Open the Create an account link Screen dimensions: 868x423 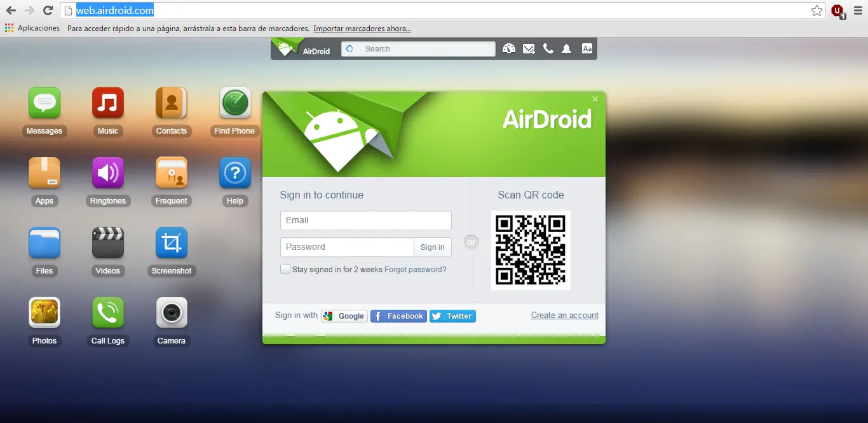[x=565, y=316]
